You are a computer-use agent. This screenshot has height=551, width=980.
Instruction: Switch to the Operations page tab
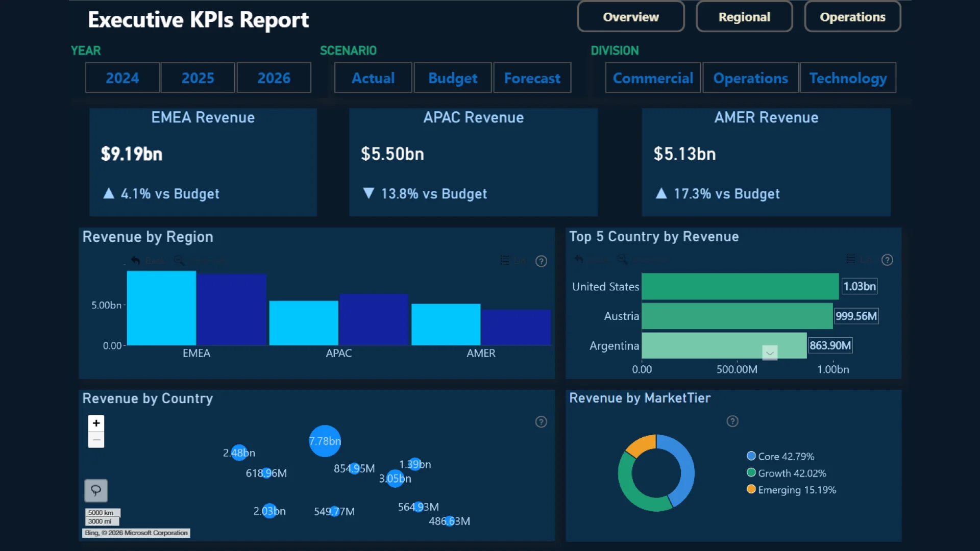pyautogui.click(x=852, y=17)
